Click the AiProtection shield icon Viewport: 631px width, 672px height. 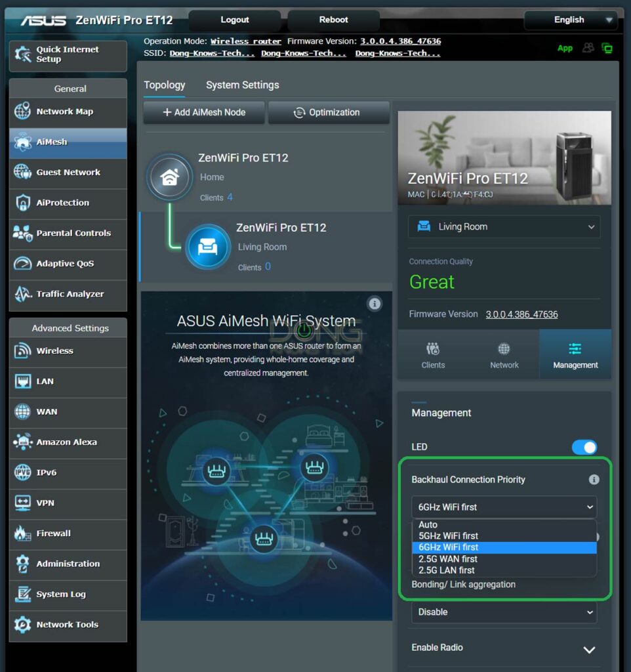(x=22, y=203)
